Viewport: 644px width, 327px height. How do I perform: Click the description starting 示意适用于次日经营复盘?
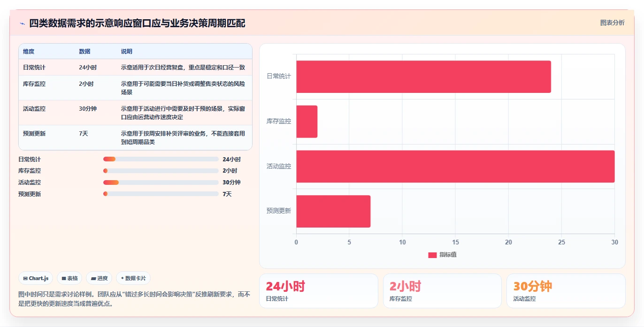tap(183, 68)
